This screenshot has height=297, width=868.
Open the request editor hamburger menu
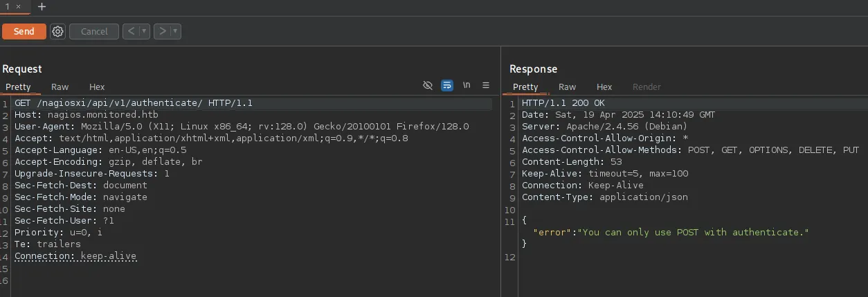tap(486, 85)
